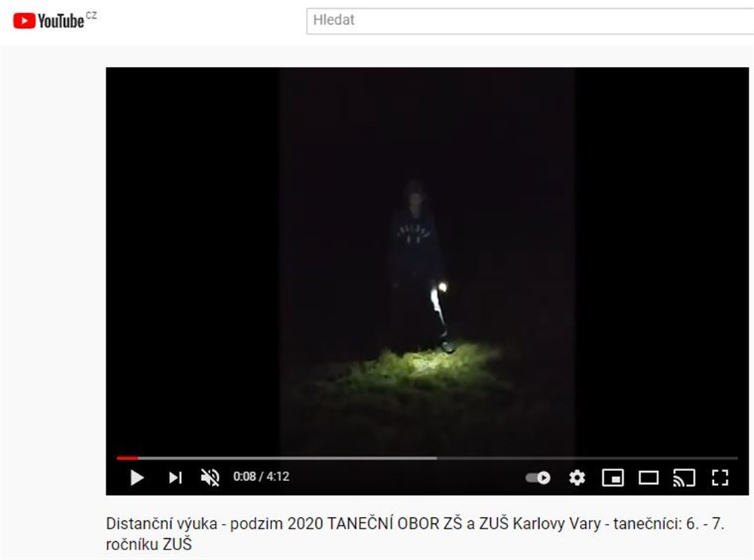This screenshot has height=560, width=754.
Task: Click the YouTube wordmark text
Action: [60, 21]
